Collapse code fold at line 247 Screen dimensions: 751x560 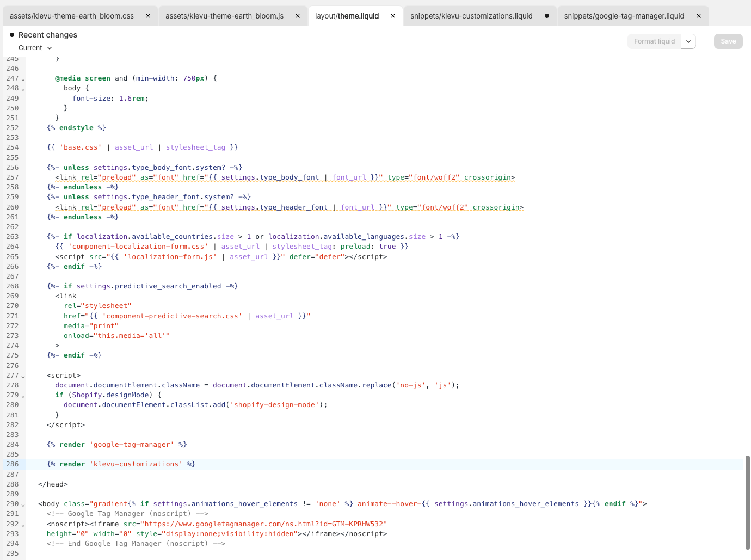(x=23, y=79)
